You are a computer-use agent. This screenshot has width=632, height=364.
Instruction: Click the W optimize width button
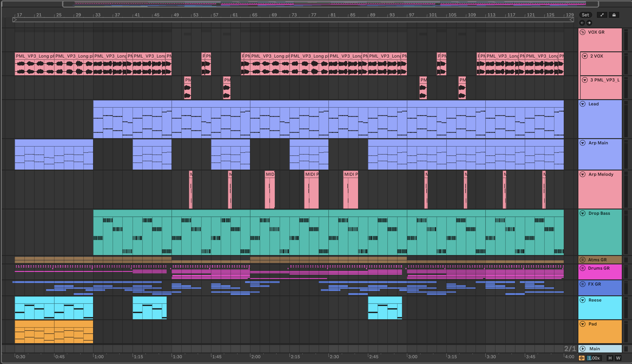[618, 358]
